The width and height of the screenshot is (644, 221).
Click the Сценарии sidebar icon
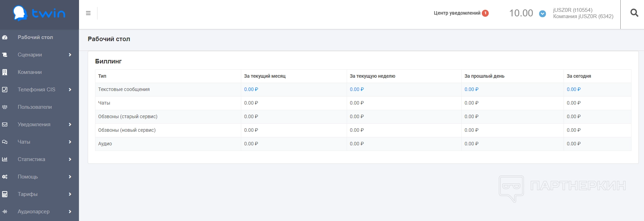pyautogui.click(x=5, y=55)
